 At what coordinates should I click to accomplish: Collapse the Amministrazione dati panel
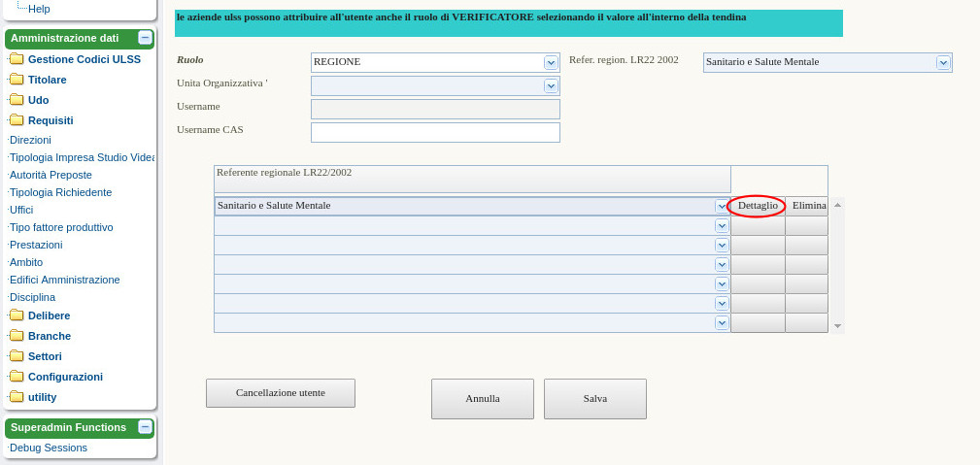pyautogui.click(x=145, y=38)
